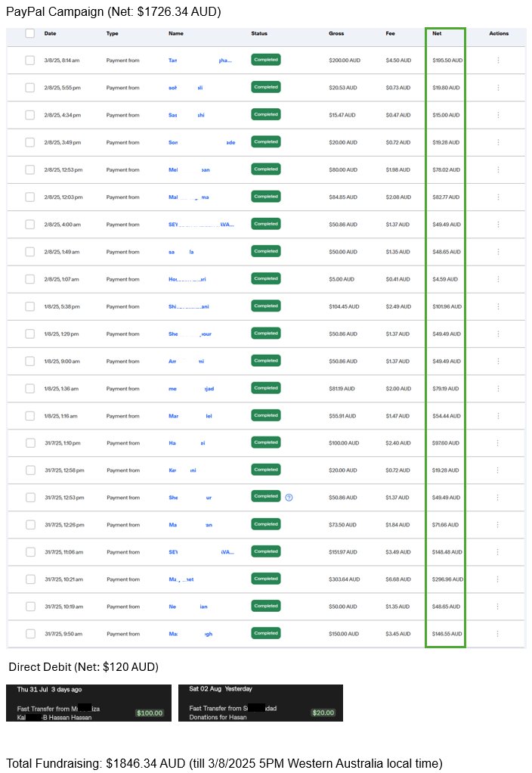Open the SEY... payer link on 2/8/25 4:00 am row
The width and height of the screenshot is (532, 773).
point(201,225)
